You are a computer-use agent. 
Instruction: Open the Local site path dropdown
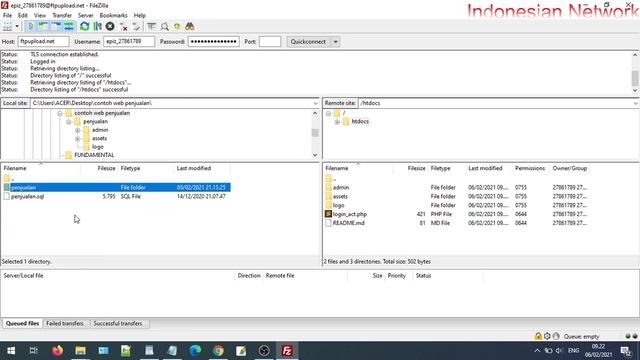click(315, 103)
